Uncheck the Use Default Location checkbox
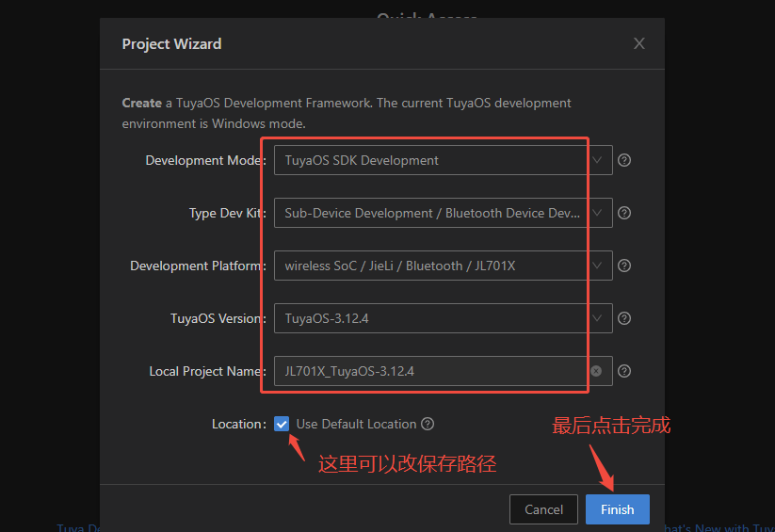 (282, 424)
